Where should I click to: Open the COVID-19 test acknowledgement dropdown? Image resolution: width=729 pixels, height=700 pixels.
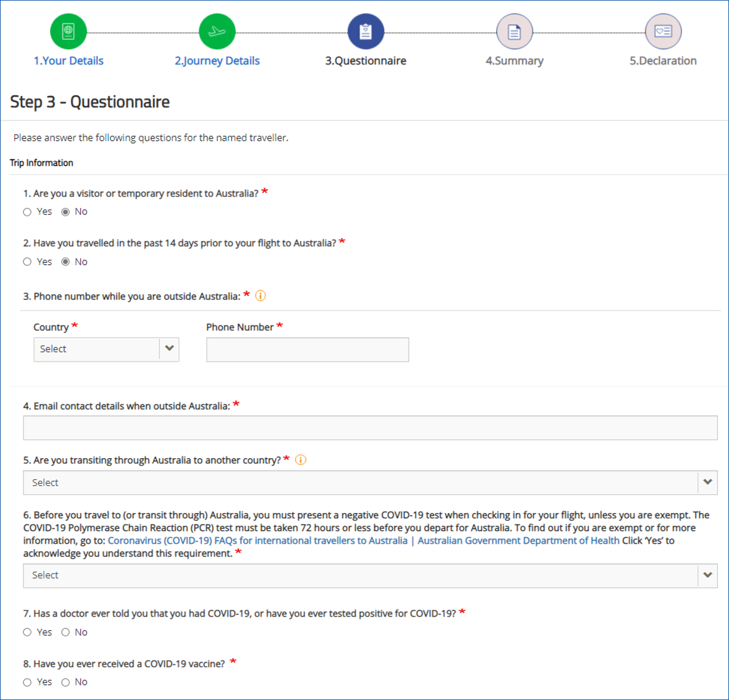370,576
